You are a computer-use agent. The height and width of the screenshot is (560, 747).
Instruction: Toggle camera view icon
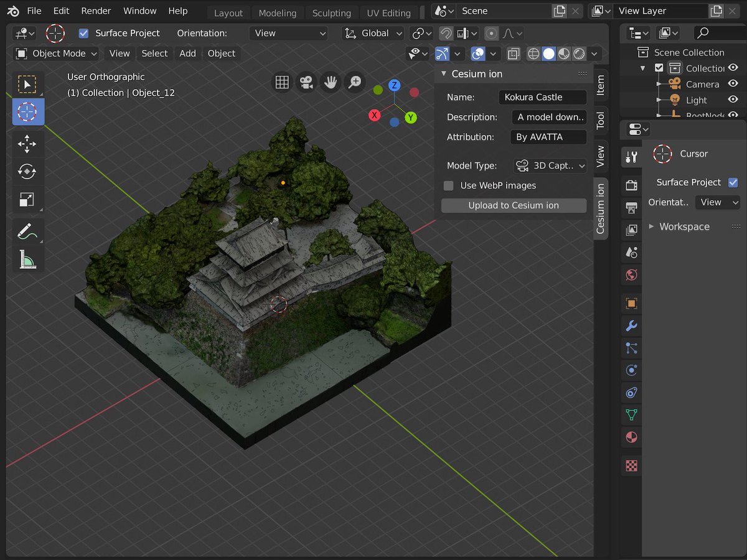click(x=306, y=82)
